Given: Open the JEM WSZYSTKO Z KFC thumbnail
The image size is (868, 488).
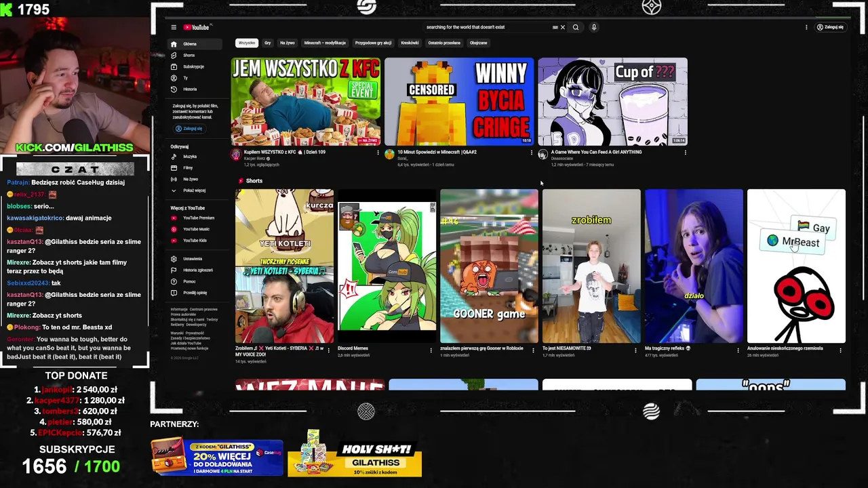Looking at the screenshot, I should tap(306, 101).
